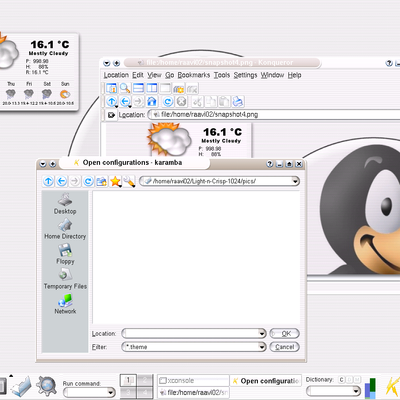Click the Copy icon in Konqueror

pos(211,101)
